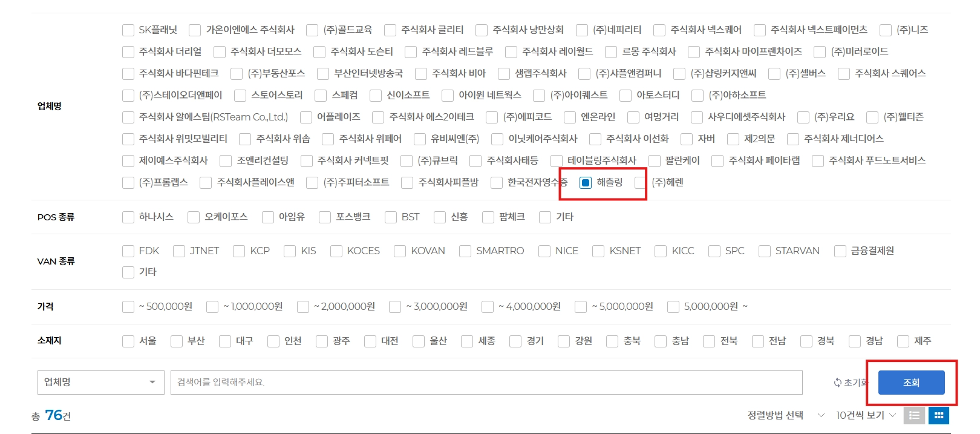980x434 pixels.
Task: Select the 팔란케이 checkbox
Action: click(655, 160)
